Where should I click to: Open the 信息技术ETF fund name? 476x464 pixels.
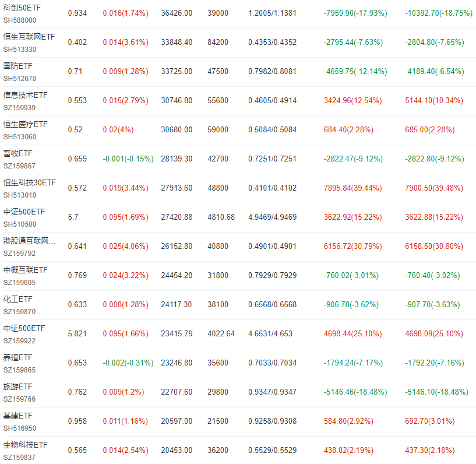[25, 95]
